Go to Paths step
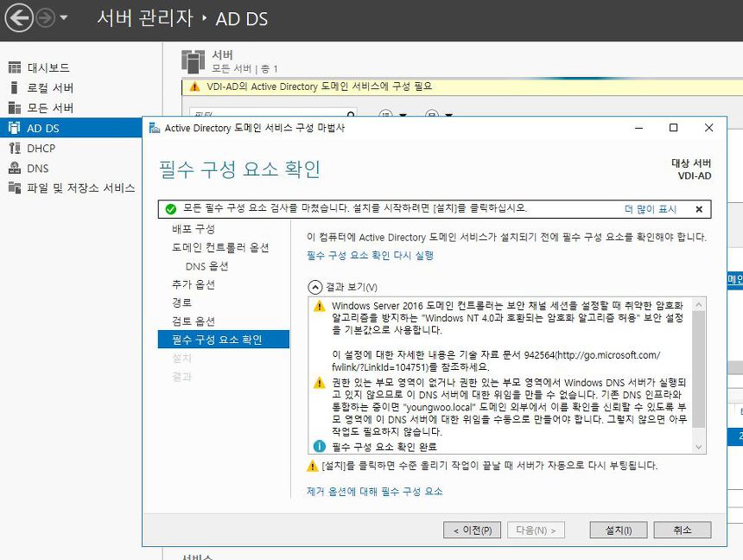 coord(181,302)
